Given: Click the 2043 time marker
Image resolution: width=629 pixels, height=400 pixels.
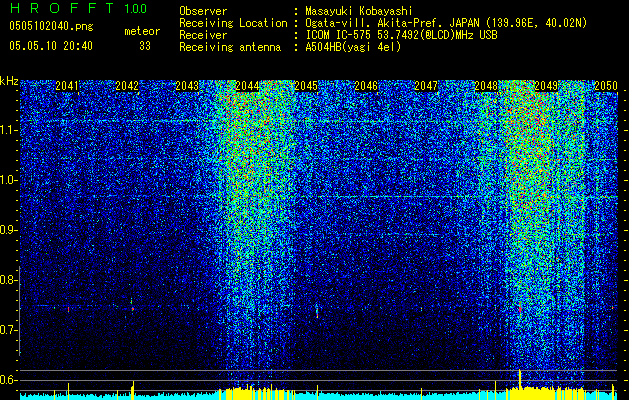Looking at the screenshot, I should coord(187,86).
